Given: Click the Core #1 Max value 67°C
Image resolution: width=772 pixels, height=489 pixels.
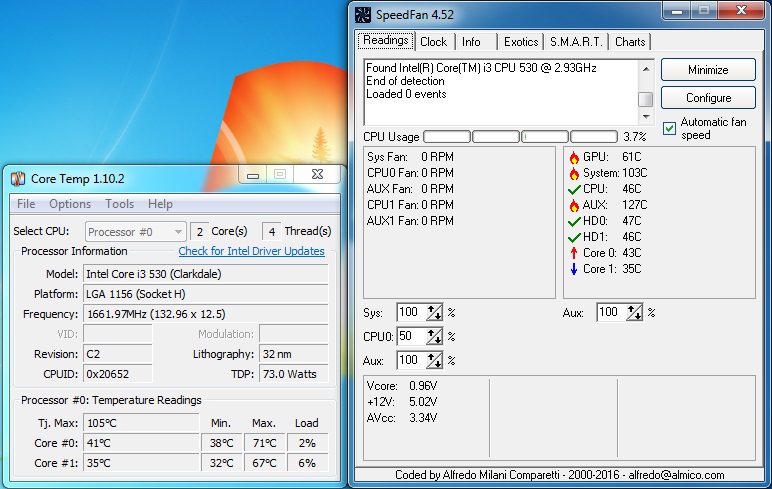Looking at the screenshot, I should coord(264,463).
